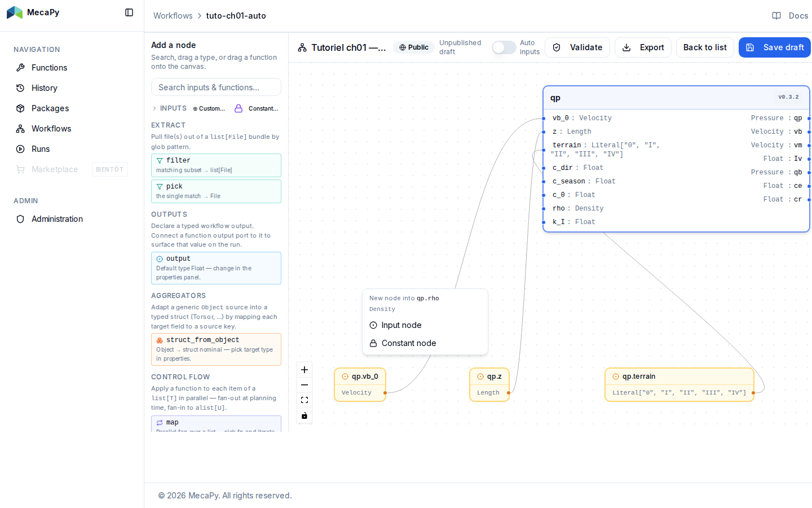
Task: Click the c_season input port on qp
Action: tap(544, 182)
